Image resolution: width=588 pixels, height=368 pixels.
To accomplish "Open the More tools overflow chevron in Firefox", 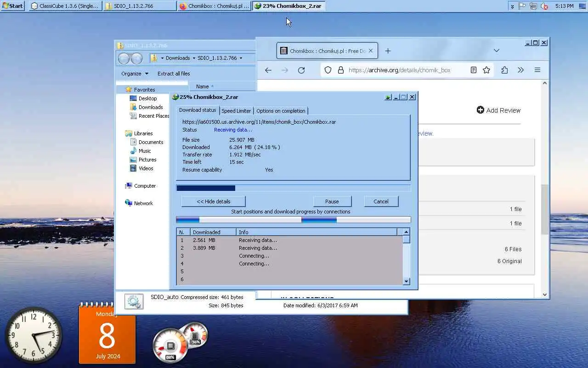I will pyautogui.click(x=521, y=70).
